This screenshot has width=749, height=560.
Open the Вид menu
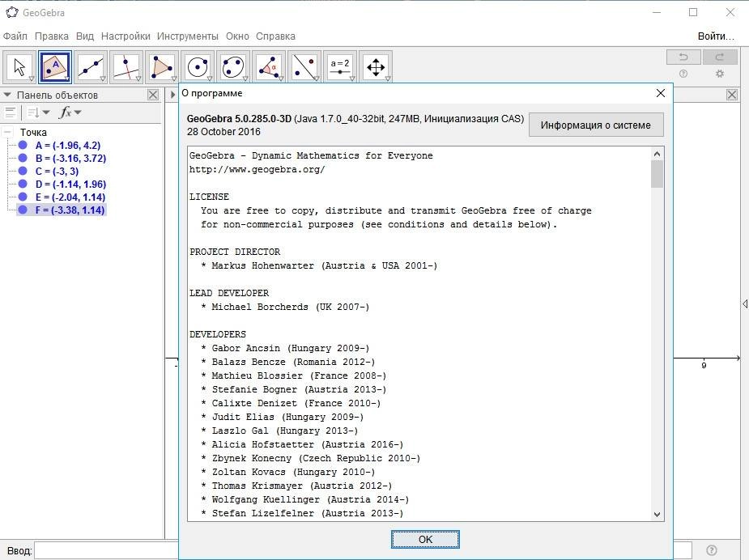coord(85,36)
